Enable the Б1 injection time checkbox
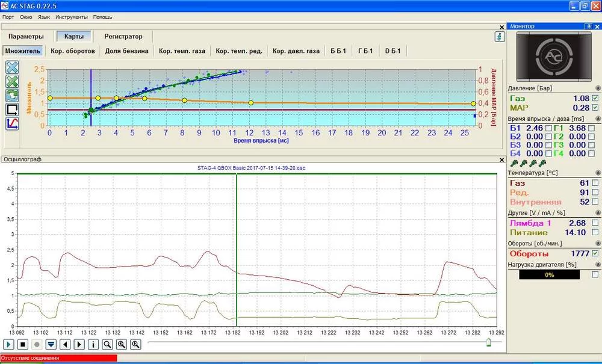Image resolution: width=602 pixels, height=364 pixels. [x=549, y=128]
